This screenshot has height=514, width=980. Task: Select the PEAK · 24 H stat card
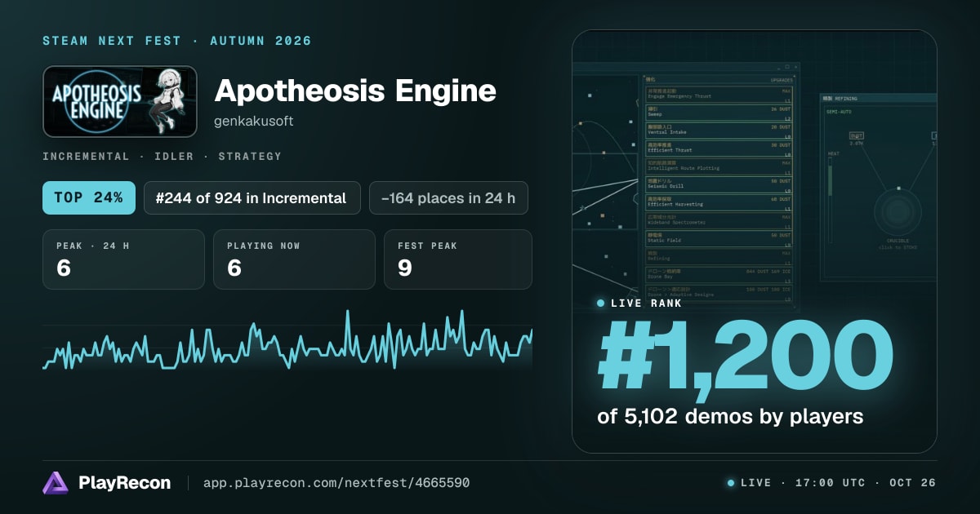(x=123, y=259)
